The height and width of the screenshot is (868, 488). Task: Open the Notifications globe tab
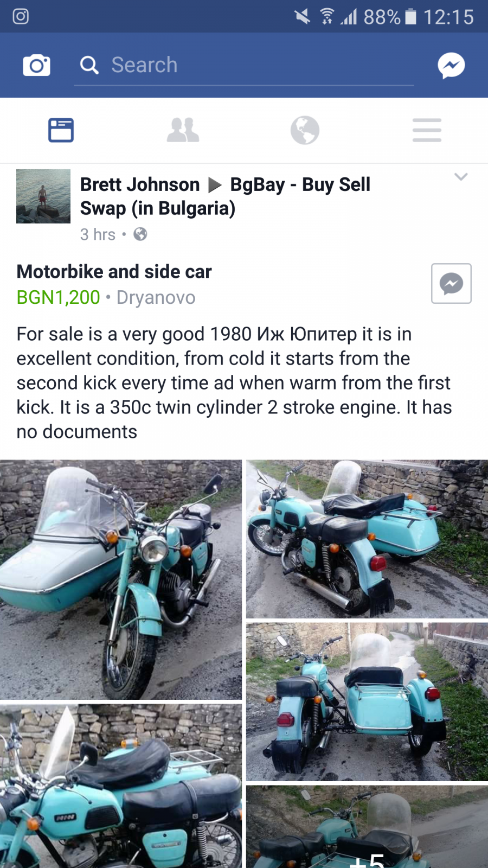pyautogui.click(x=305, y=130)
